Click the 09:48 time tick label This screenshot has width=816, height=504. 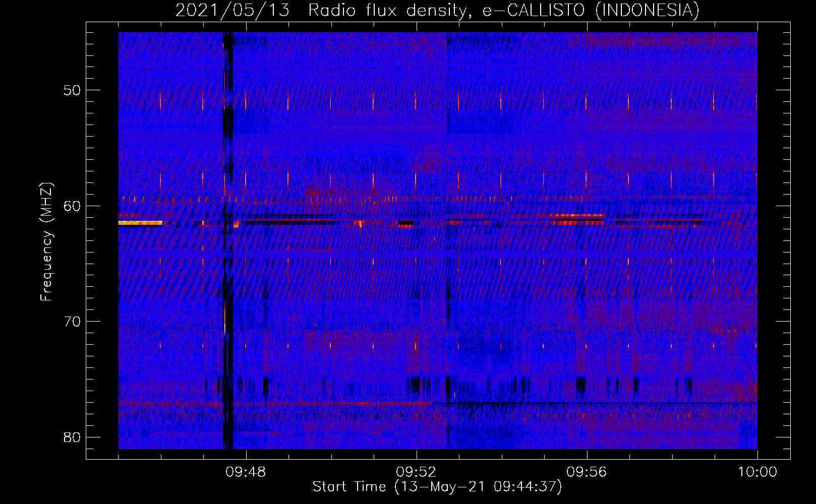pos(246,472)
